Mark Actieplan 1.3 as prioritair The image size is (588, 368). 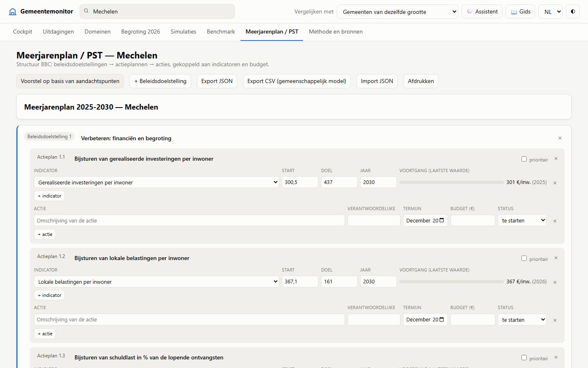point(524,358)
